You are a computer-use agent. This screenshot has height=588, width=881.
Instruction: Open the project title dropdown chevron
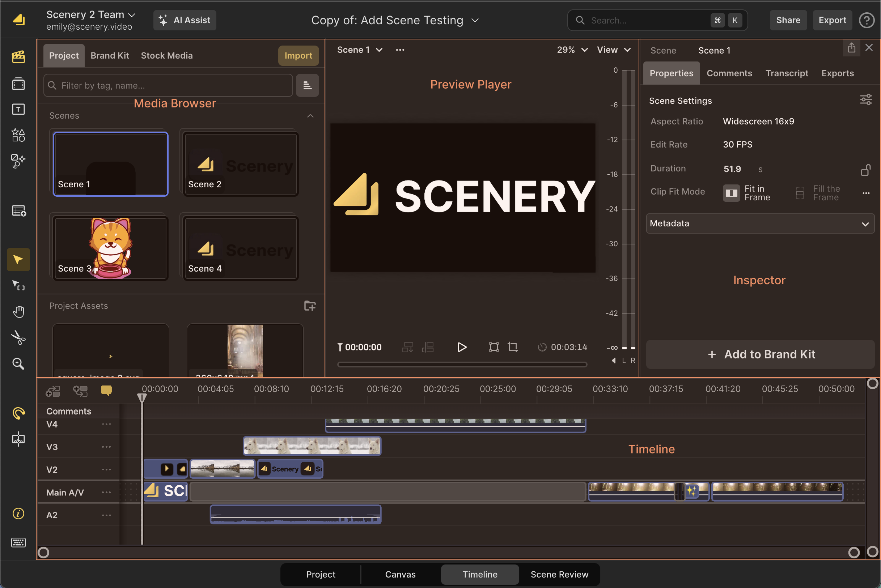(x=475, y=20)
